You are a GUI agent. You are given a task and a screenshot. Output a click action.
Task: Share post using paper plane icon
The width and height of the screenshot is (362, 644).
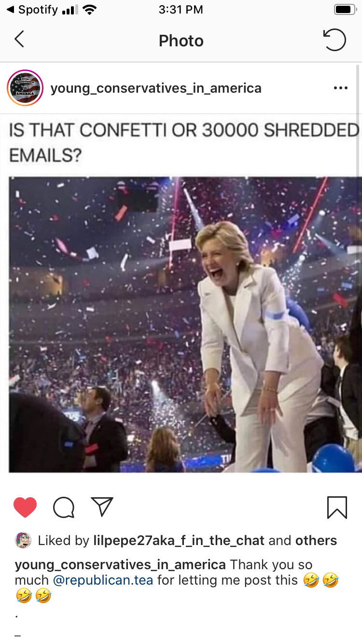[x=102, y=507]
